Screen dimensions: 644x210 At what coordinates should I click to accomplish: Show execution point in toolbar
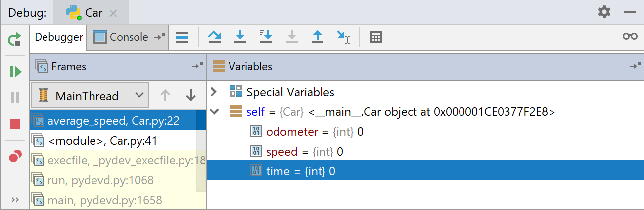pos(182,37)
